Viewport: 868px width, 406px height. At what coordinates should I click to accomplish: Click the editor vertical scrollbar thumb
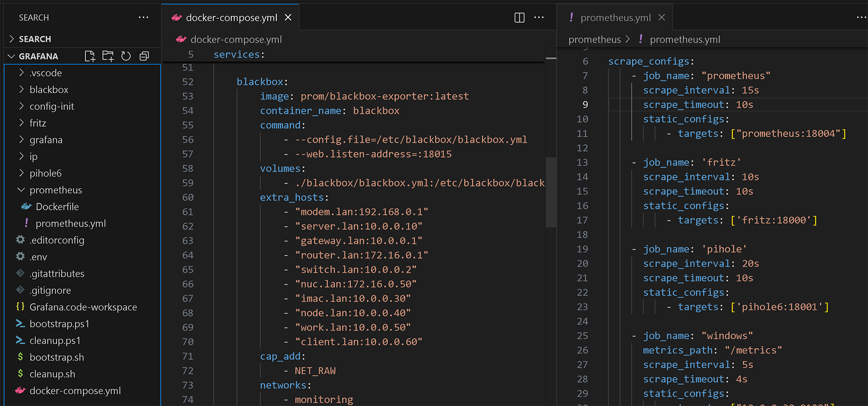(551, 192)
